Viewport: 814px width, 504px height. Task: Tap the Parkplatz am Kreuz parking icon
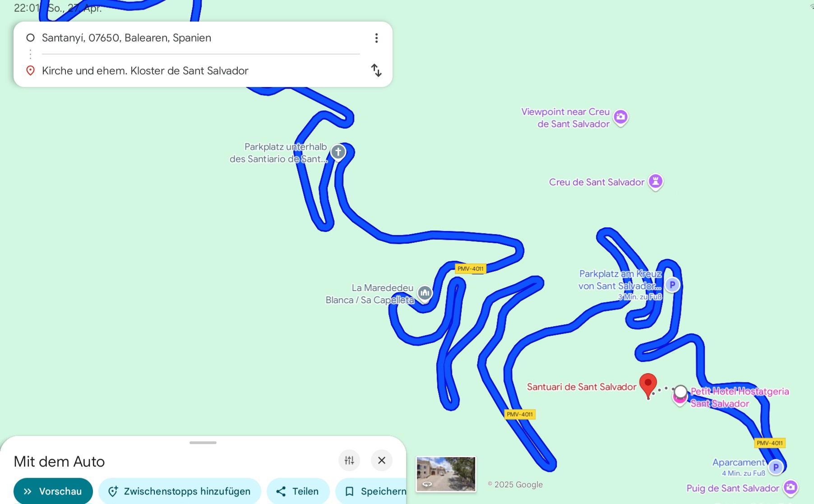(x=672, y=285)
